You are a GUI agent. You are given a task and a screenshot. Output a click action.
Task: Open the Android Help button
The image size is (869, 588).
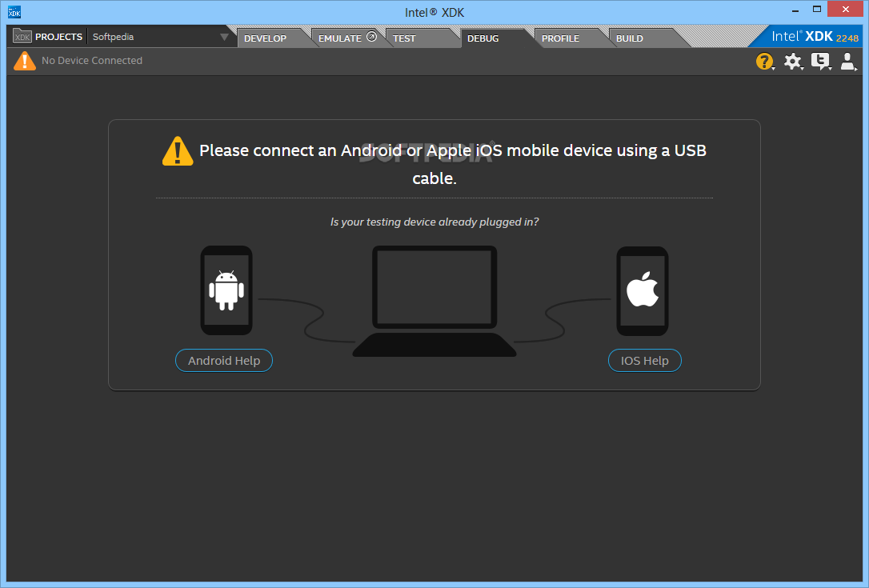click(x=224, y=361)
